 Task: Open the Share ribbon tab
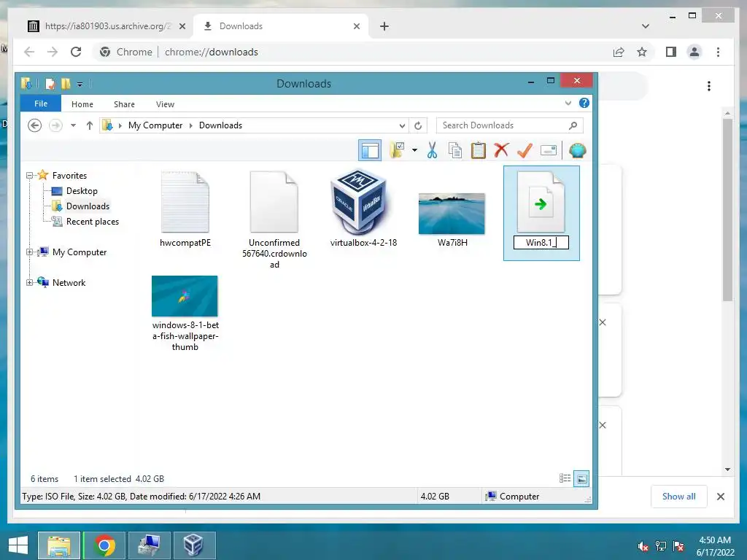(124, 104)
